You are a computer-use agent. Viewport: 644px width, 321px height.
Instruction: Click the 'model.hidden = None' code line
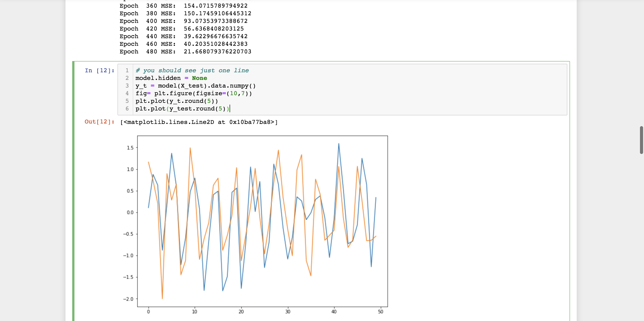pos(171,78)
